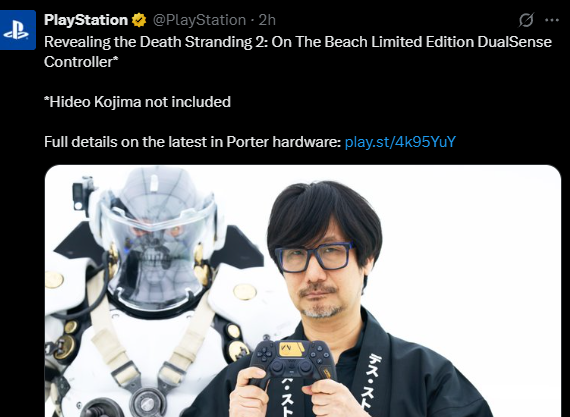
Task: Open the PlayStation profile avatar
Action: (17, 30)
